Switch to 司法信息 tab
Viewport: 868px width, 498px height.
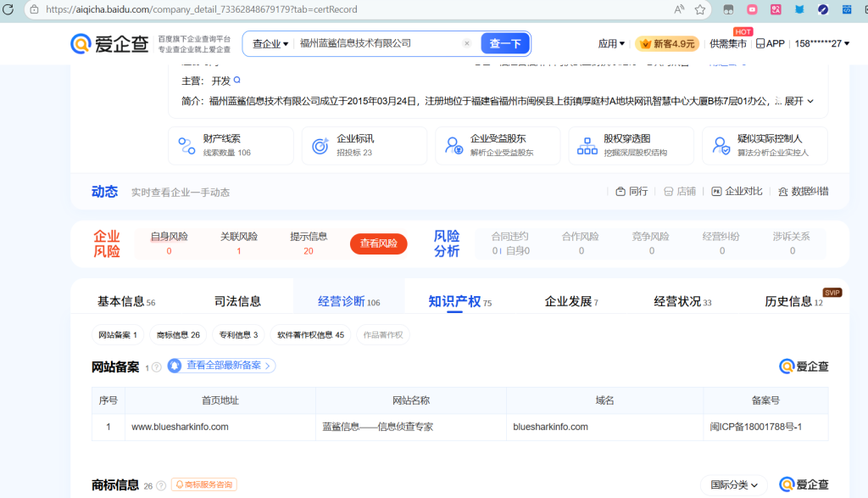pyautogui.click(x=237, y=301)
